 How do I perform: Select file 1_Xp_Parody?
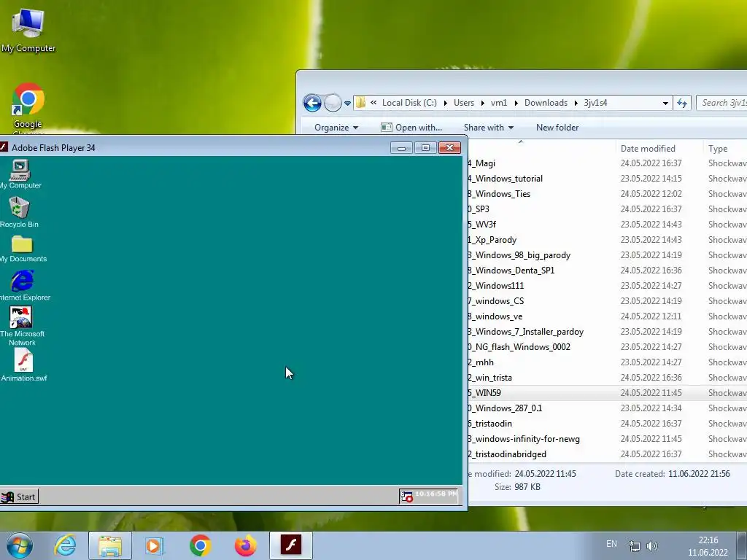pos(492,239)
